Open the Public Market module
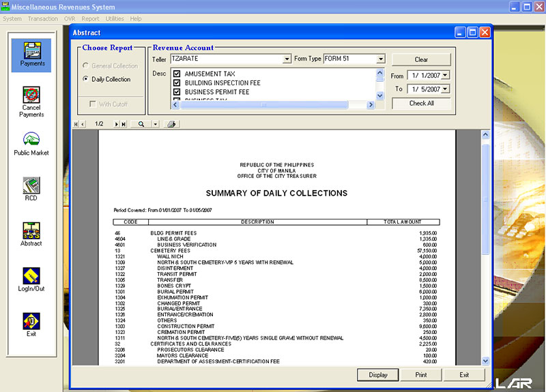 [31, 144]
